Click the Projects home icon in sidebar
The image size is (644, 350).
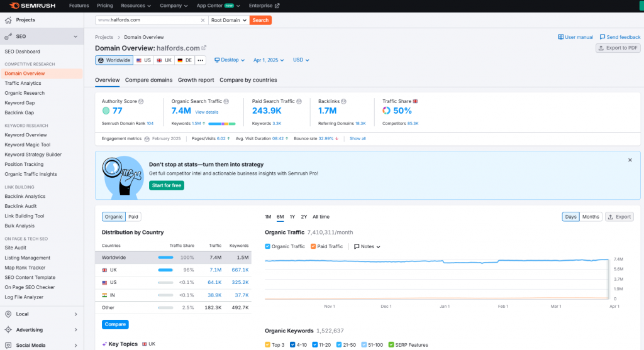pos(8,20)
